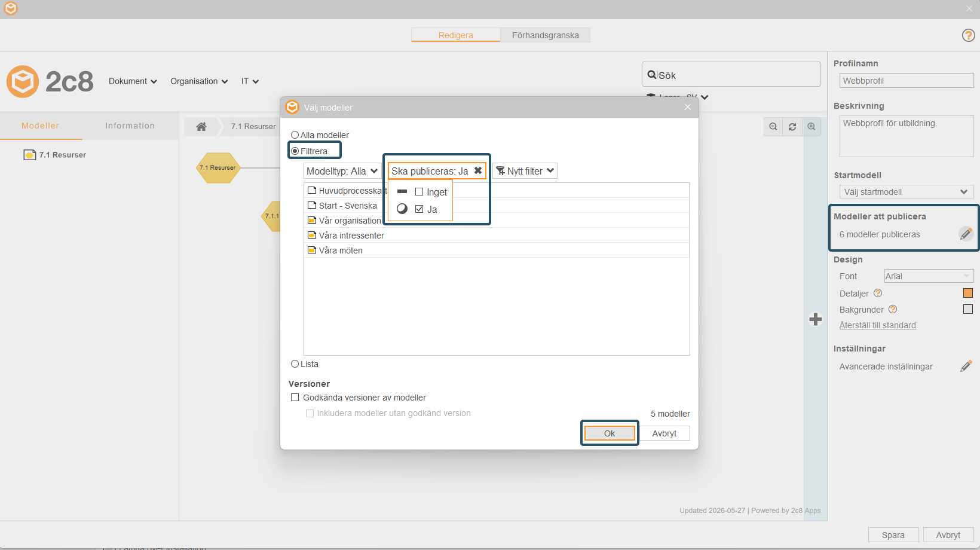Viewport: 980px width, 550px height.
Task: Open the Nytt filter dropdown
Action: 525,171
